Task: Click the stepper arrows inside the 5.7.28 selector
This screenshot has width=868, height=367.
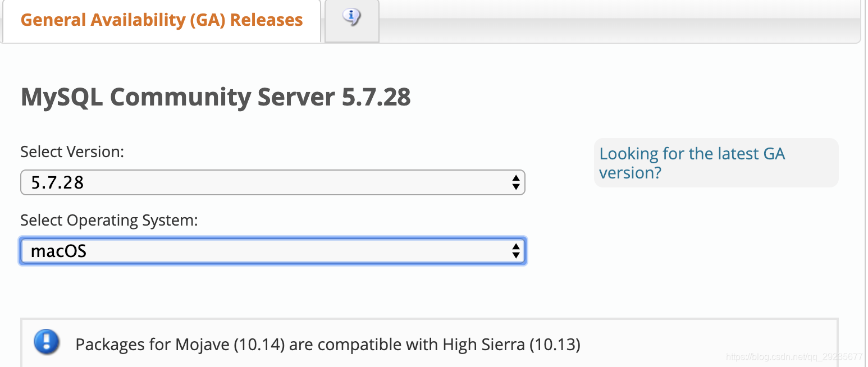Action: pos(516,182)
